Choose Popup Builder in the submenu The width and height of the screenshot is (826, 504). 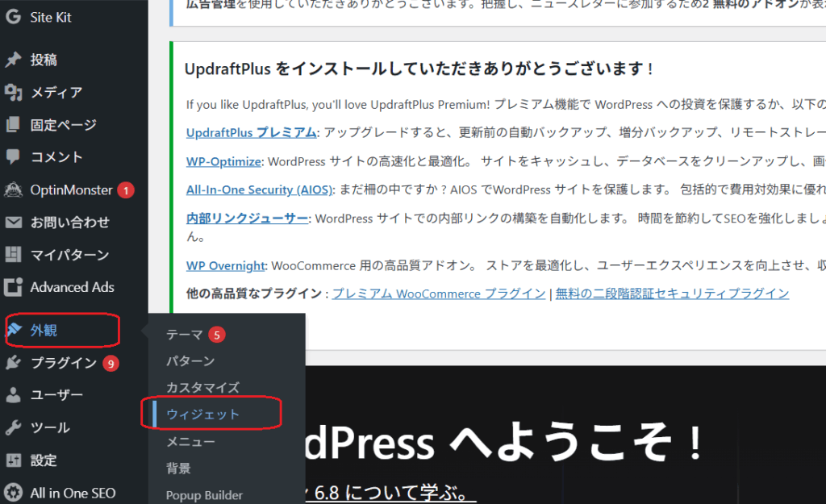[x=204, y=495]
